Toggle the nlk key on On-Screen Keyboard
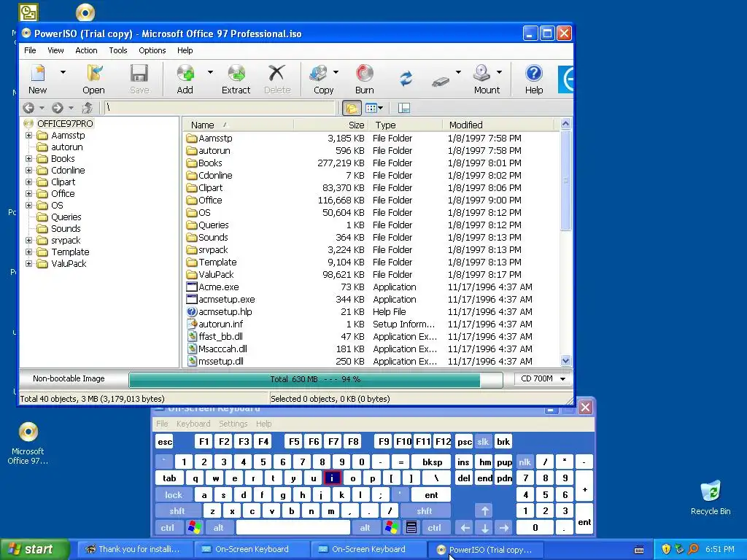The height and width of the screenshot is (560, 747). [525, 462]
